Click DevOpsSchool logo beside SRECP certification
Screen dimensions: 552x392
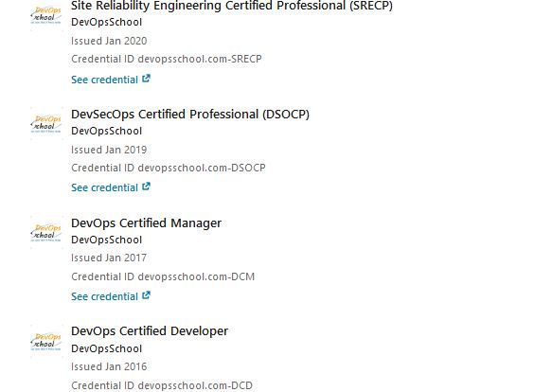[x=46, y=16]
